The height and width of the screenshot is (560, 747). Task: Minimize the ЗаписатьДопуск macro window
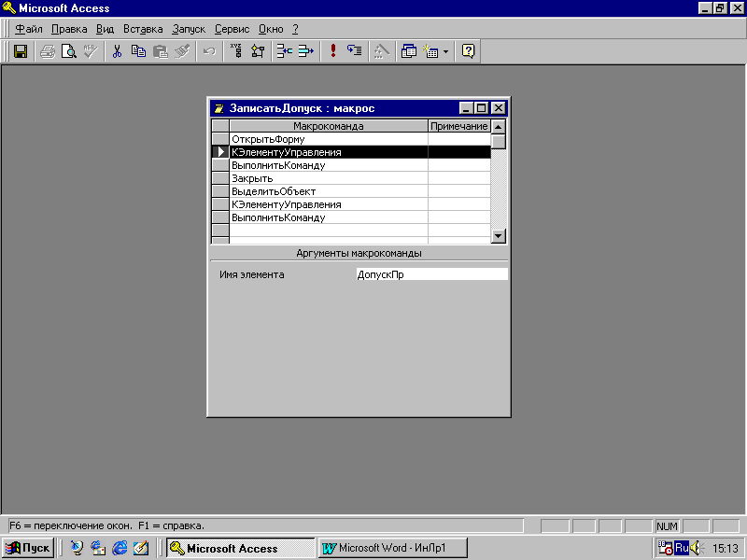pyautogui.click(x=466, y=108)
